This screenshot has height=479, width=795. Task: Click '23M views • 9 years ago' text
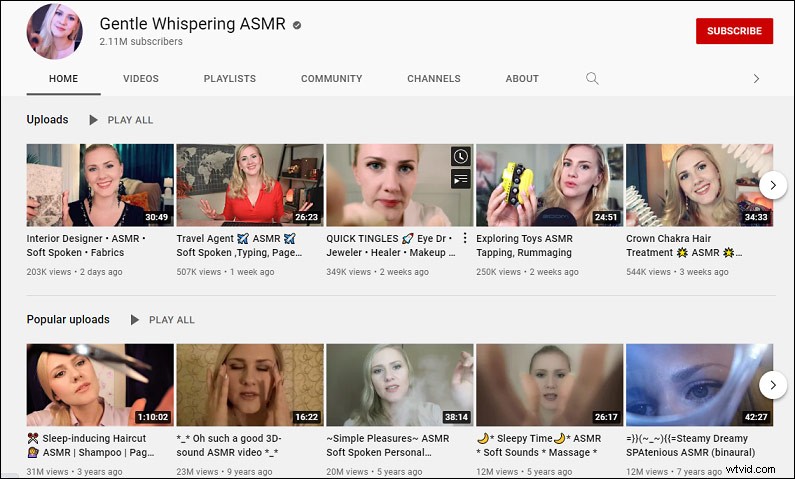click(224, 472)
